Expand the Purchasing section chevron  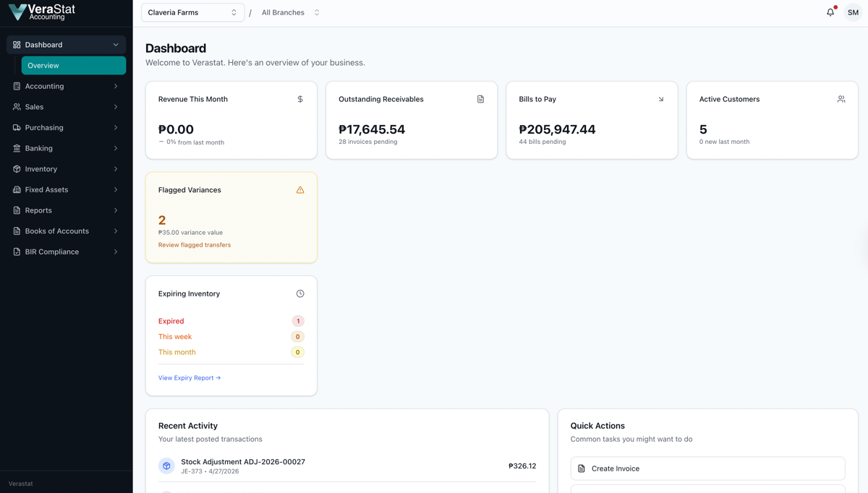116,127
